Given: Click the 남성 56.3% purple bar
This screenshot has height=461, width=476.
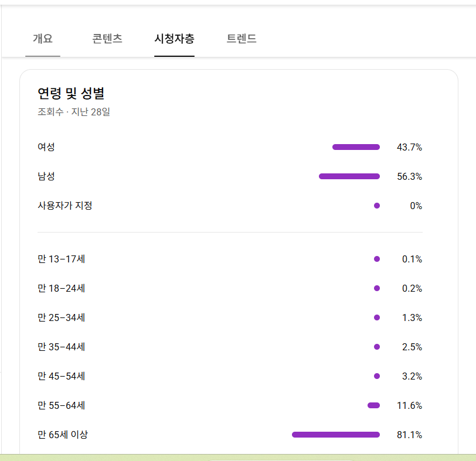Looking at the screenshot, I should click(x=349, y=176).
